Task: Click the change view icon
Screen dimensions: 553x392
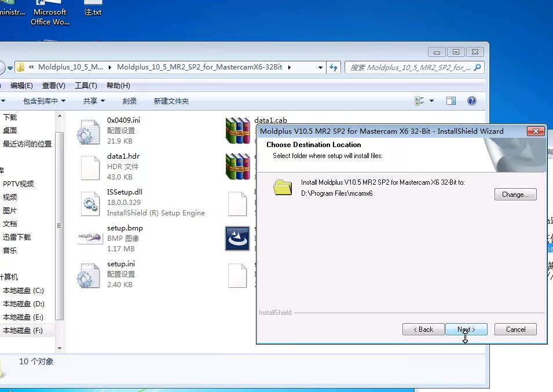Action: click(x=419, y=101)
